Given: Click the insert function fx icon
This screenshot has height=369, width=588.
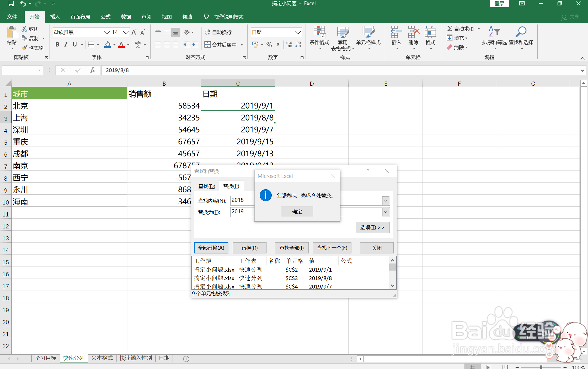Looking at the screenshot, I should coord(92,70).
